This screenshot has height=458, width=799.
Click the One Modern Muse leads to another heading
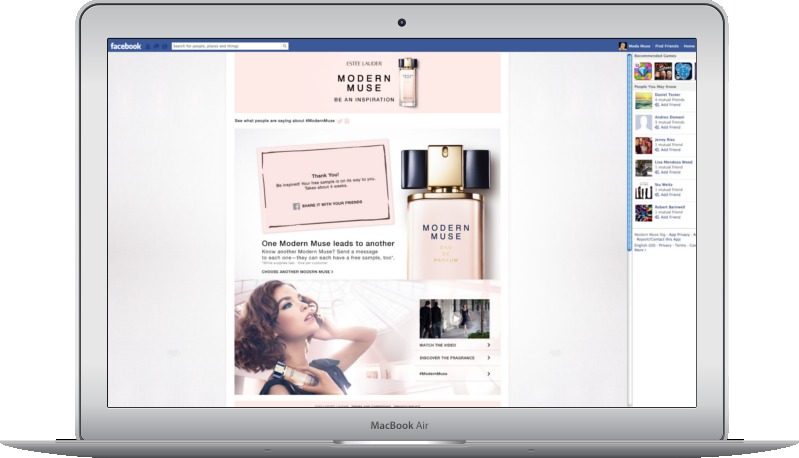point(328,244)
